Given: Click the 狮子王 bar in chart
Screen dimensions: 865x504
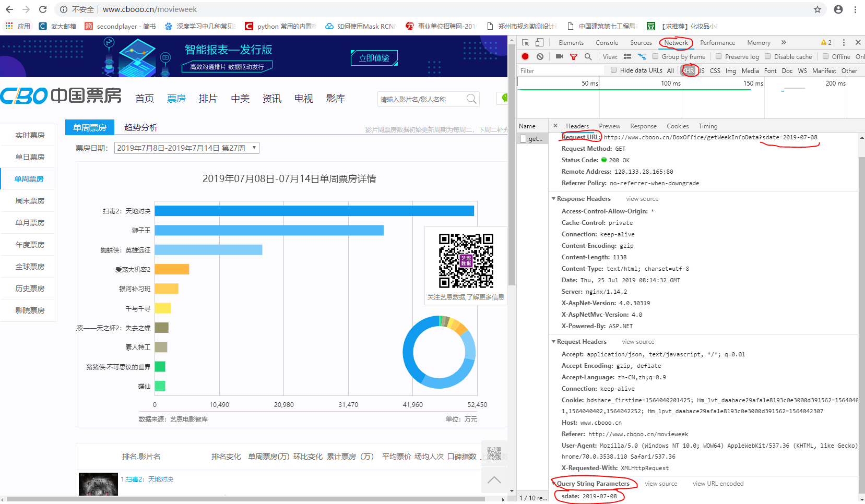Looking at the screenshot, I should click(269, 230).
